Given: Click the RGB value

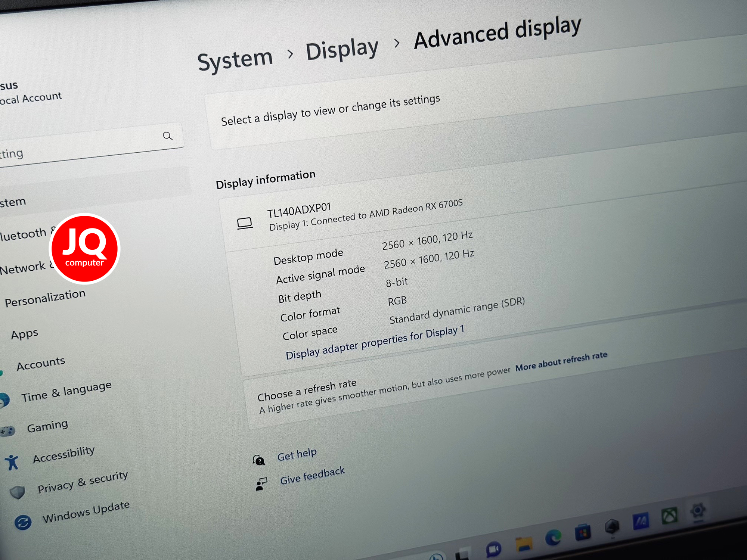Looking at the screenshot, I should pos(397,301).
